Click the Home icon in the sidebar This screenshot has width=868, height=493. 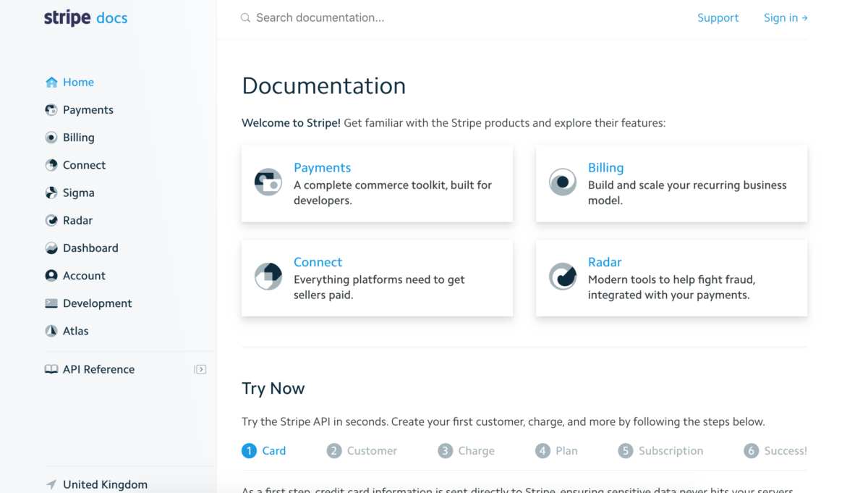pyautogui.click(x=51, y=82)
